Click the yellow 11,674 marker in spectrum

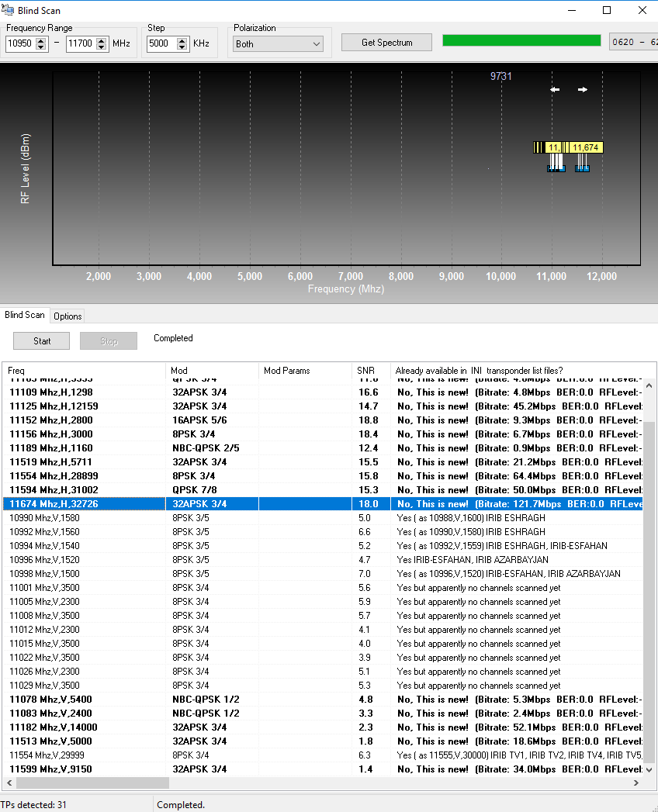(x=586, y=147)
